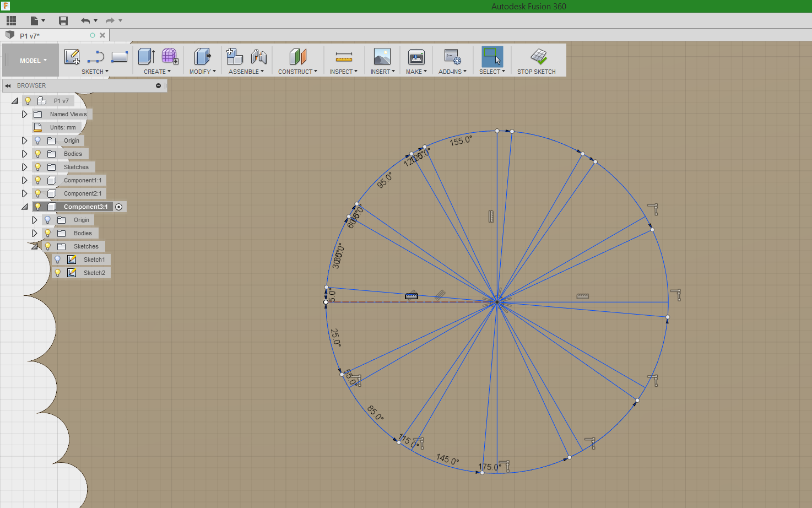812x508 pixels.
Task: Click the Sketch2 sketch icon
Action: (x=72, y=273)
